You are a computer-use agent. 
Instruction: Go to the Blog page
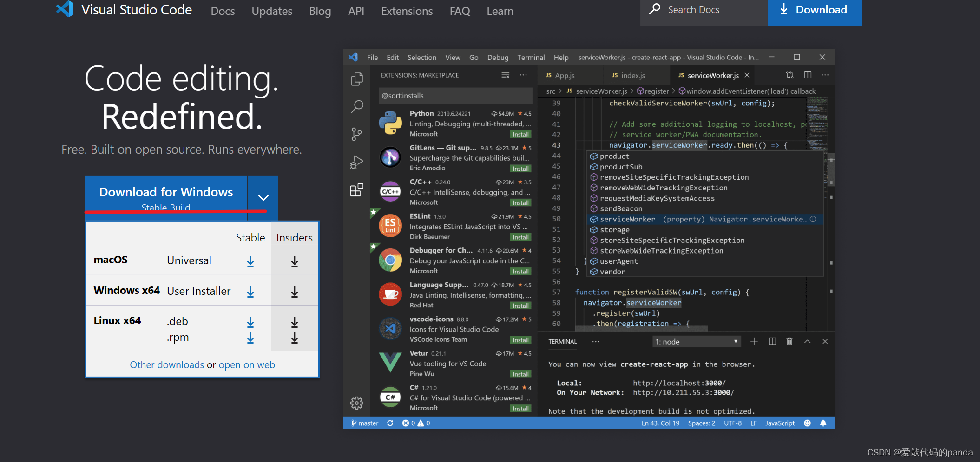click(x=320, y=11)
